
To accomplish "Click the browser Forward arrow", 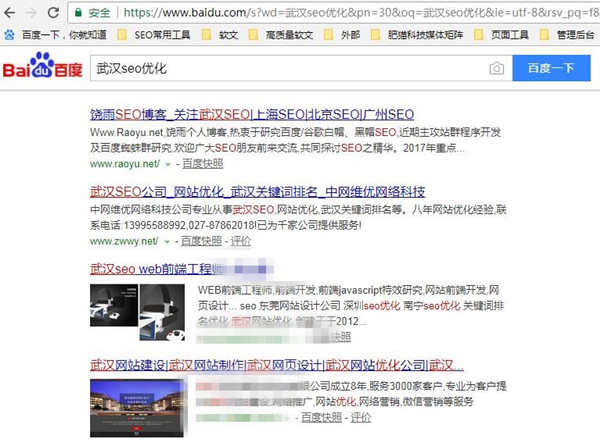I will pos(31,13).
